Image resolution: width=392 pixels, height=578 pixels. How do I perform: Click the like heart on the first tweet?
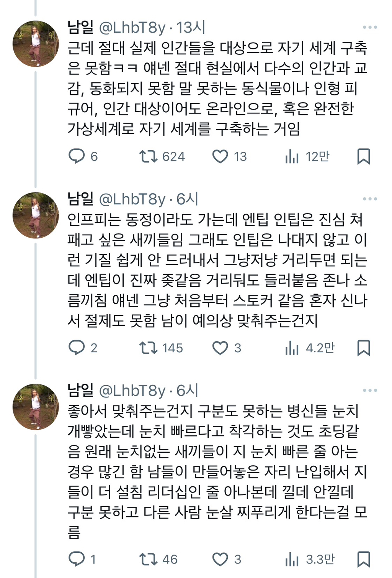(x=221, y=156)
